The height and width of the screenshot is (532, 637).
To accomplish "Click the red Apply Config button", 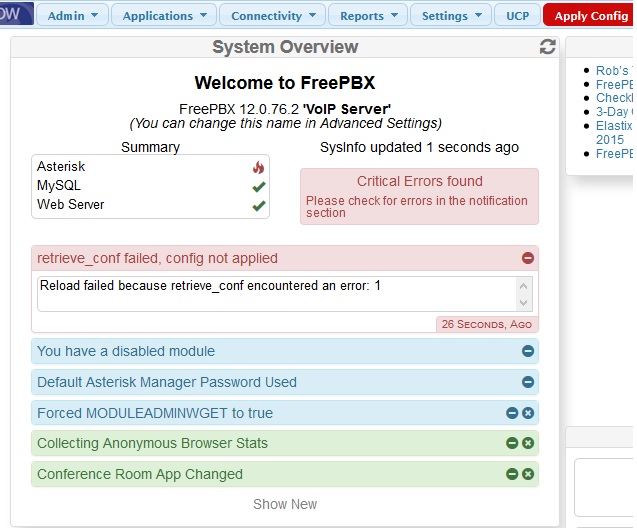I will point(590,15).
